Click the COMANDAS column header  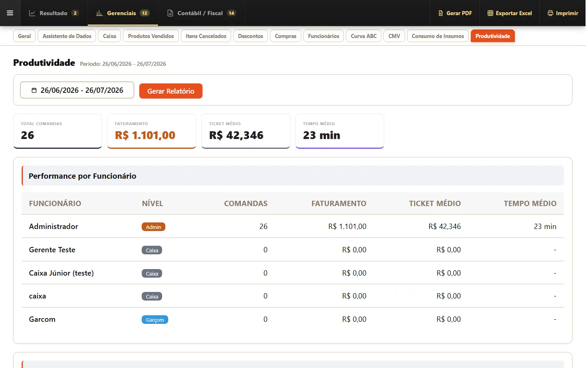(246, 204)
